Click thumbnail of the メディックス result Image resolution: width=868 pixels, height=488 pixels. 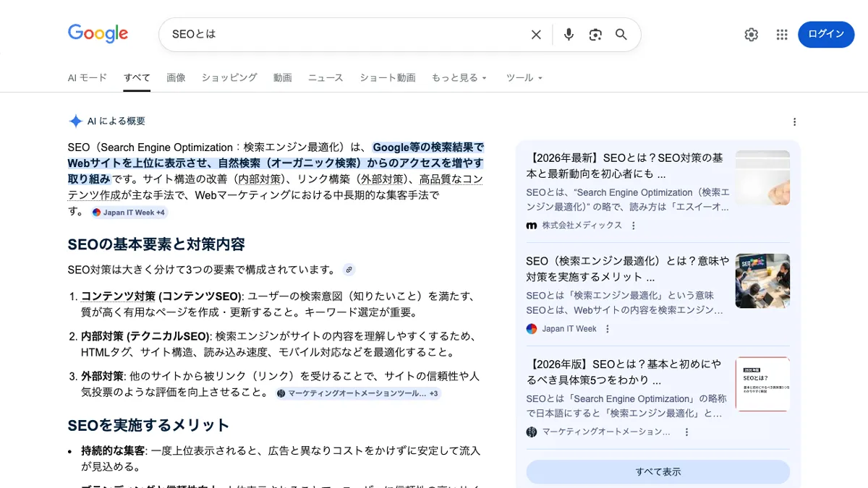pyautogui.click(x=762, y=178)
